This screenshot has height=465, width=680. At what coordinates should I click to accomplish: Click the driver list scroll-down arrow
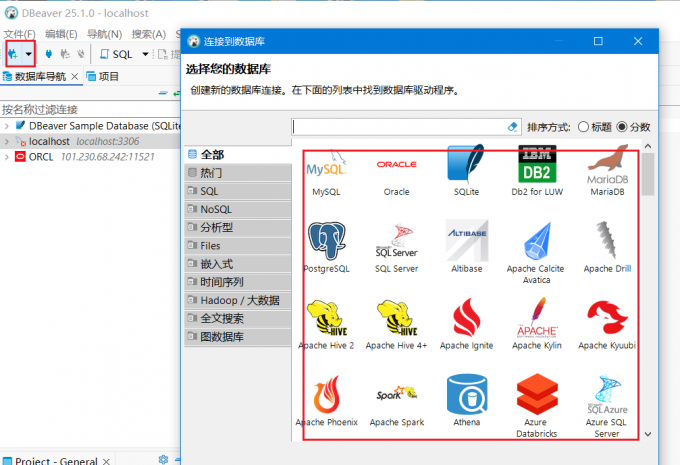click(x=648, y=434)
